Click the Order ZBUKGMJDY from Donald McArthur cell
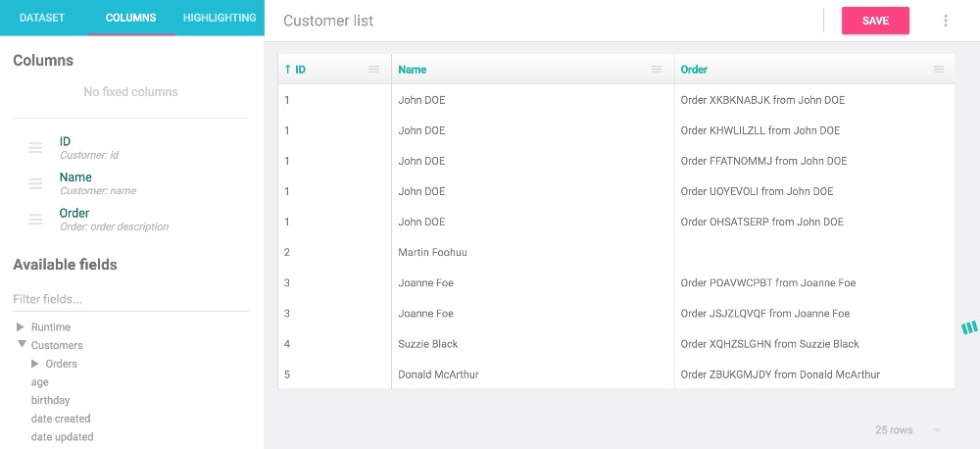The width and height of the screenshot is (980, 449). [x=814, y=374]
